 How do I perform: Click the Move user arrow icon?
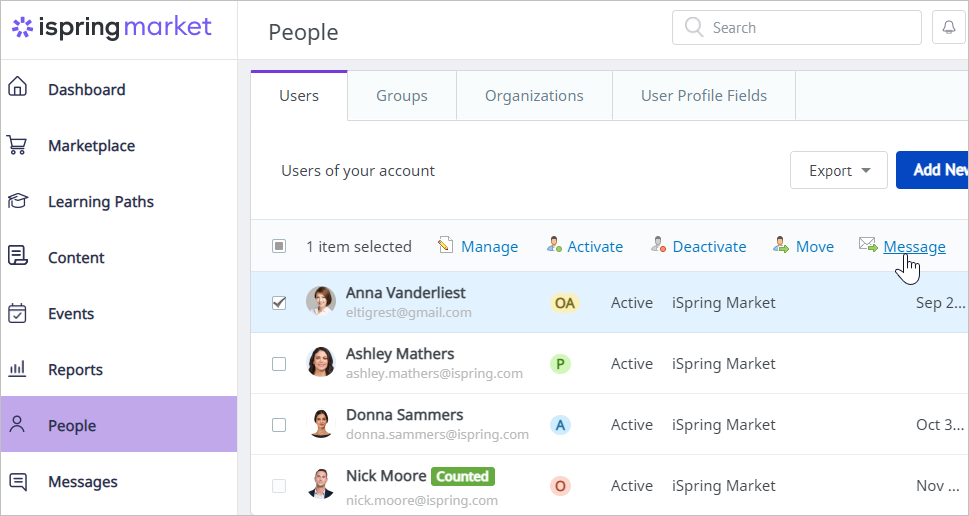(x=781, y=245)
